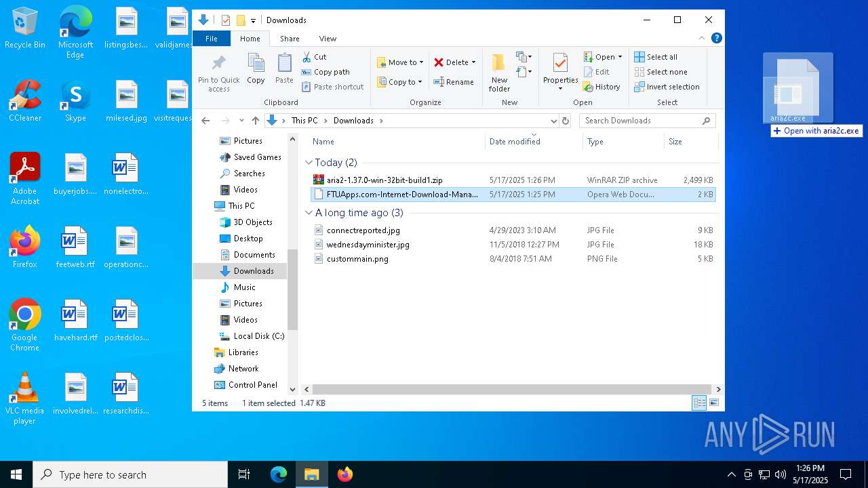Switch to the Home ribbon tab
868x488 pixels.
tap(250, 39)
